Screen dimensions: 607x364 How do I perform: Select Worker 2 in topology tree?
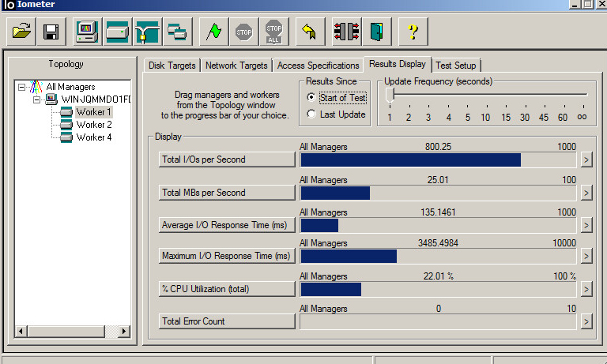(x=94, y=125)
